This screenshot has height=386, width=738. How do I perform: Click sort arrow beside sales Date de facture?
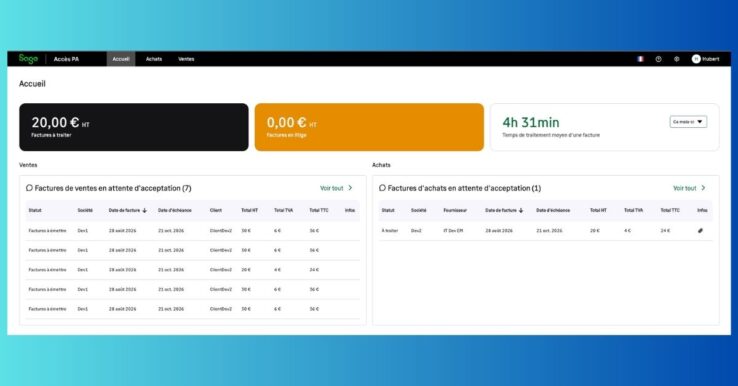(144, 210)
